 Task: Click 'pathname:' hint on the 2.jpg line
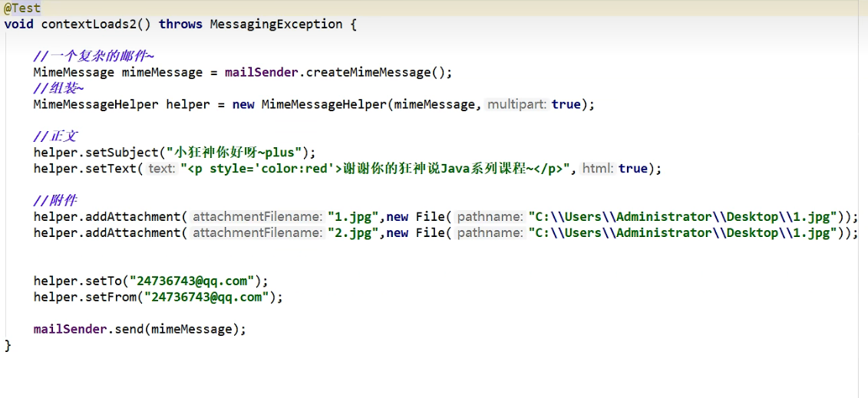(x=490, y=232)
